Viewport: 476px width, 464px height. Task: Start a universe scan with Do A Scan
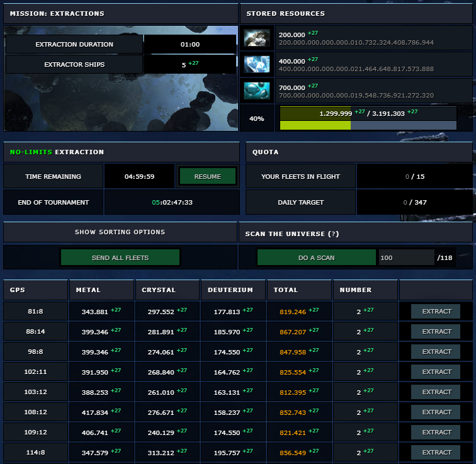(316, 257)
